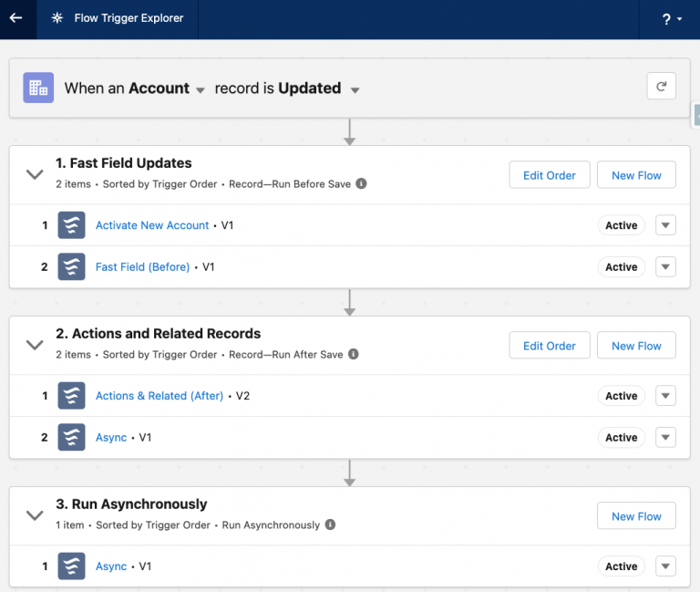Click New Flow in Fast Field Updates
The height and width of the screenshot is (592, 700).
coord(636,175)
